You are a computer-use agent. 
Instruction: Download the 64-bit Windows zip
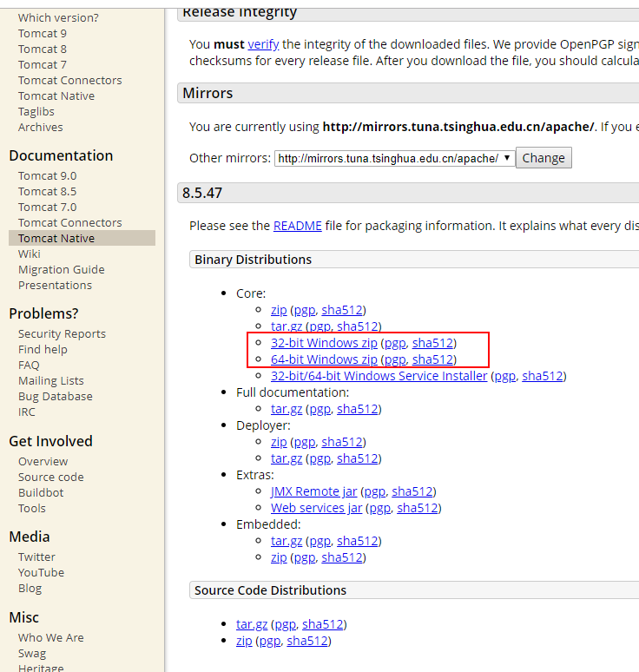324,359
